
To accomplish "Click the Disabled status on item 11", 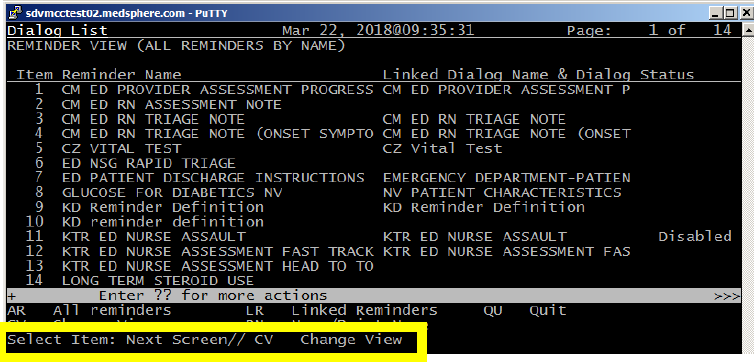I will 695,237.
